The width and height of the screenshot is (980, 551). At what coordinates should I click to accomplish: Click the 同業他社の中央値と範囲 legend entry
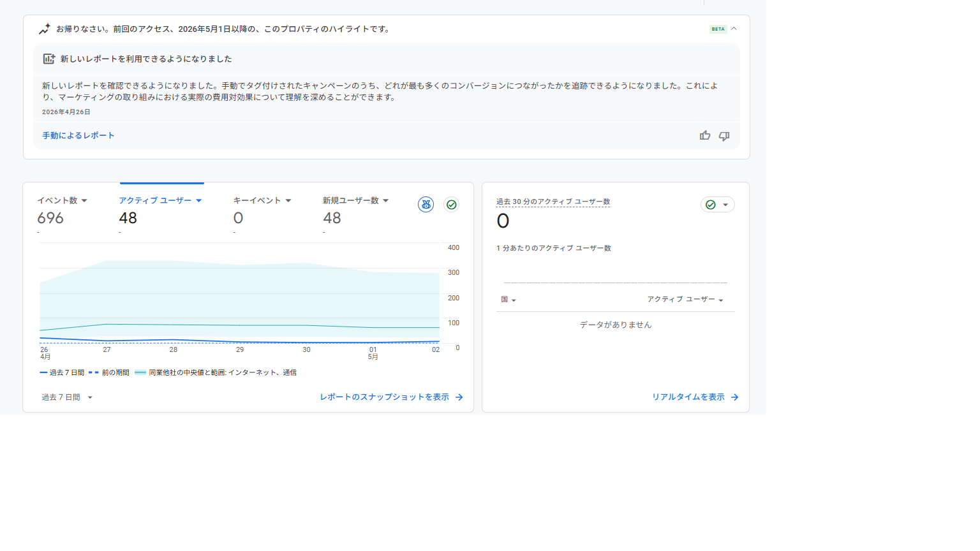(216, 372)
